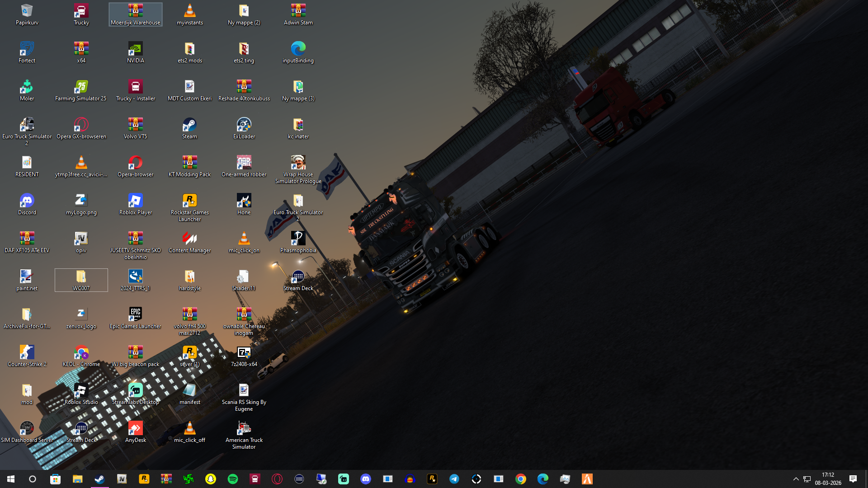This screenshot has width=868, height=488.
Task: Open Telegram from the taskbar
Action: 454,479
